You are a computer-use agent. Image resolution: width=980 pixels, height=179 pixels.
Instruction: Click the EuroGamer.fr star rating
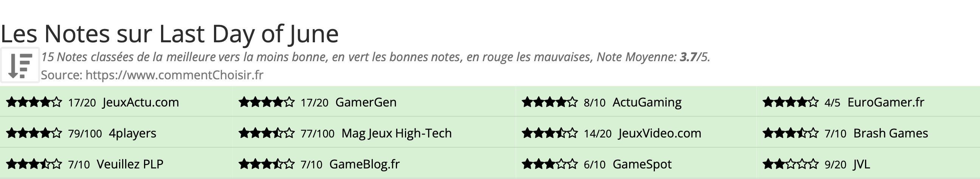point(790,102)
